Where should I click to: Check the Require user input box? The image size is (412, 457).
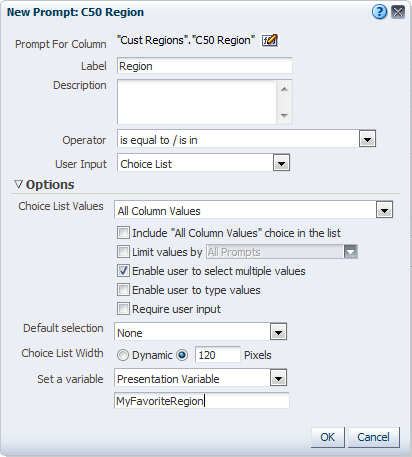pyautogui.click(x=123, y=309)
